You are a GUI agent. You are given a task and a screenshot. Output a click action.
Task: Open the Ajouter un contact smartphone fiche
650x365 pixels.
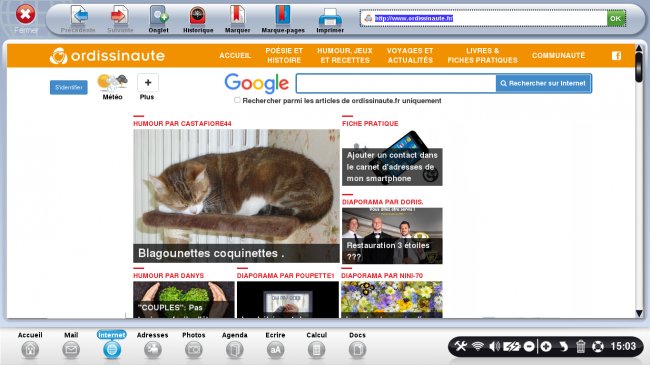pyautogui.click(x=392, y=158)
